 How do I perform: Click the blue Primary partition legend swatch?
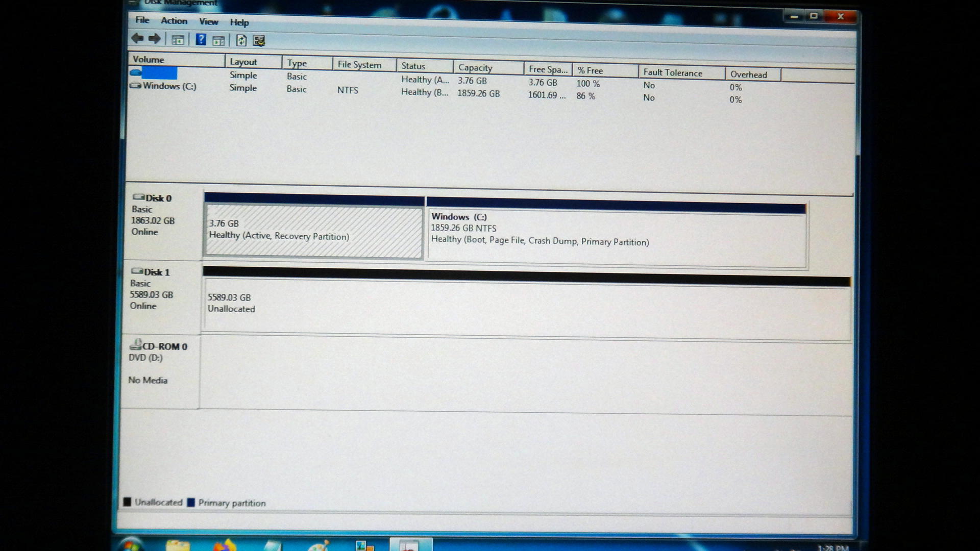point(191,502)
